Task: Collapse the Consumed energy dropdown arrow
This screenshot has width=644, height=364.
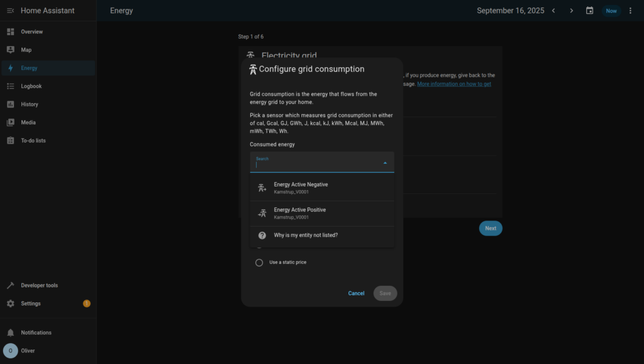Action: point(385,163)
